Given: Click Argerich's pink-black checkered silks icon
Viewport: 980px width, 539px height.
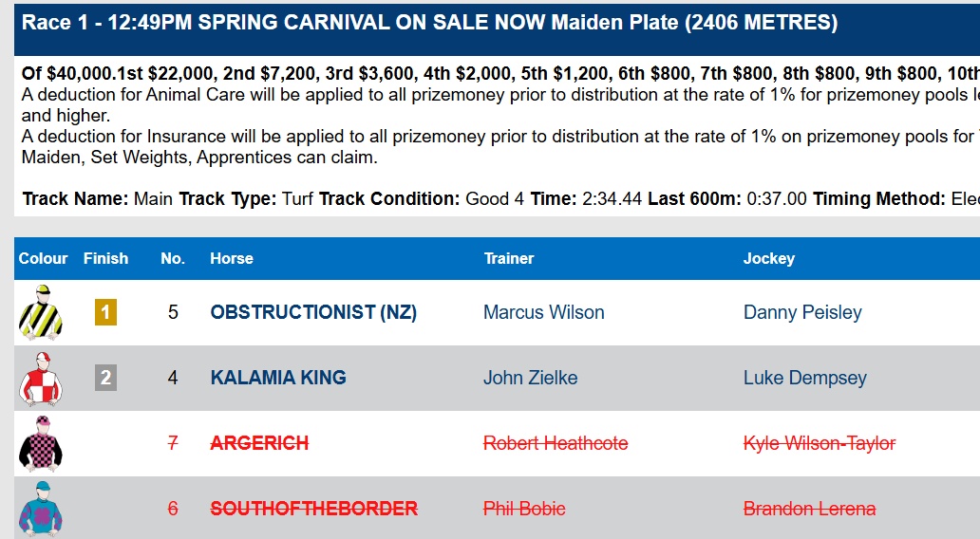Looking at the screenshot, I should coord(41,443).
